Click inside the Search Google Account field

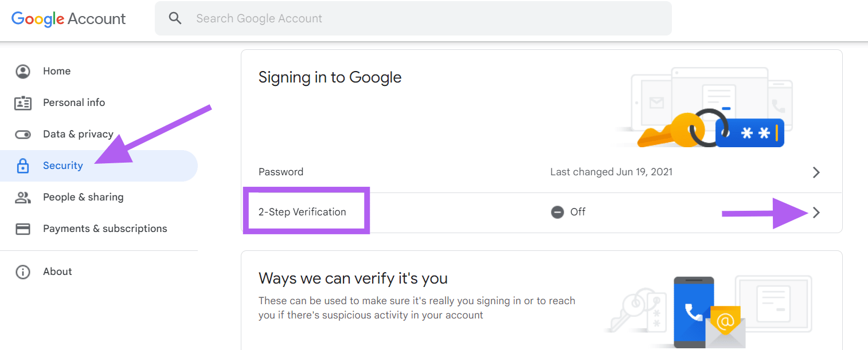coord(401,18)
